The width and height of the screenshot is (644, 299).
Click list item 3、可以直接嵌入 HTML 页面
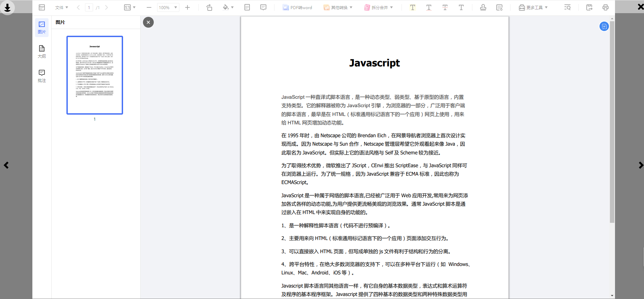coord(367,251)
